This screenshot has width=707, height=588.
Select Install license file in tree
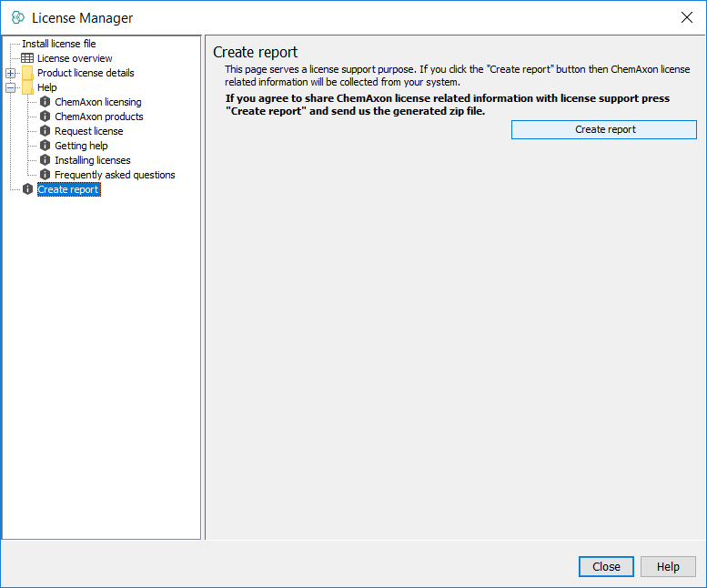(58, 44)
